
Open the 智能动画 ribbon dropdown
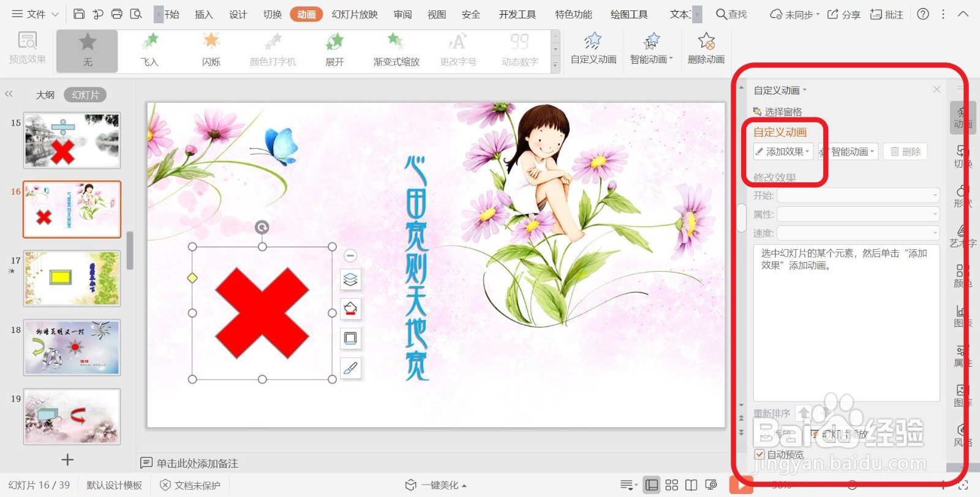pyautogui.click(x=652, y=49)
